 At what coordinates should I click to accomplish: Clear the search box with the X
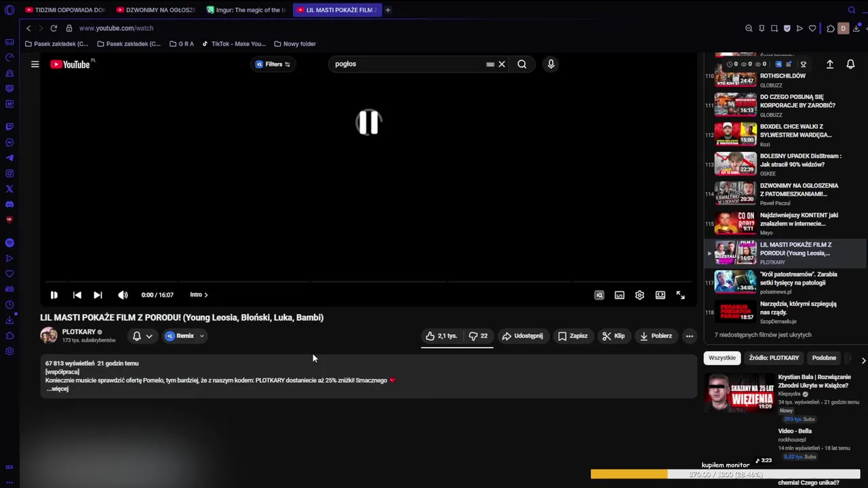click(x=502, y=64)
